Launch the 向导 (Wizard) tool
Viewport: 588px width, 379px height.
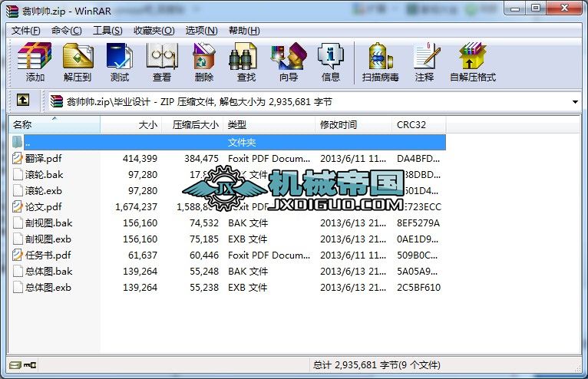click(289, 63)
